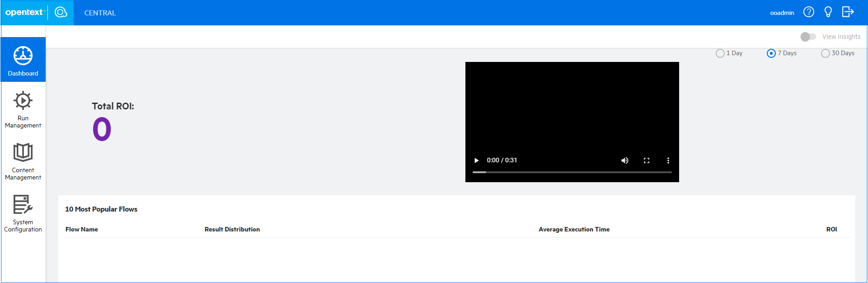Enable the View Insights toggle

point(808,37)
